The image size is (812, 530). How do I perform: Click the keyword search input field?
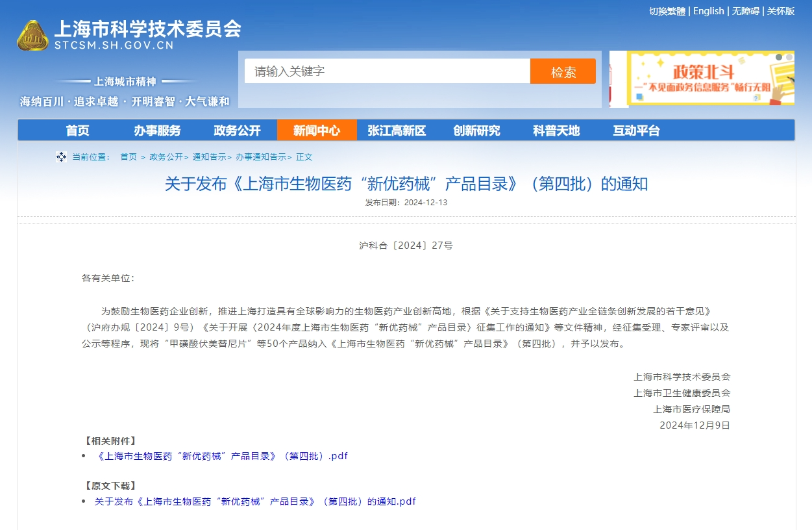387,71
